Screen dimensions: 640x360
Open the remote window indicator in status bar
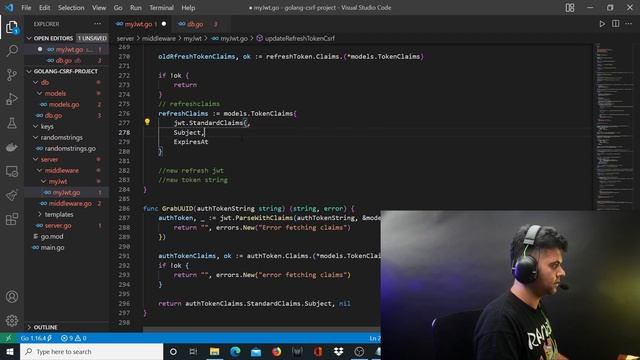pos(8,338)
